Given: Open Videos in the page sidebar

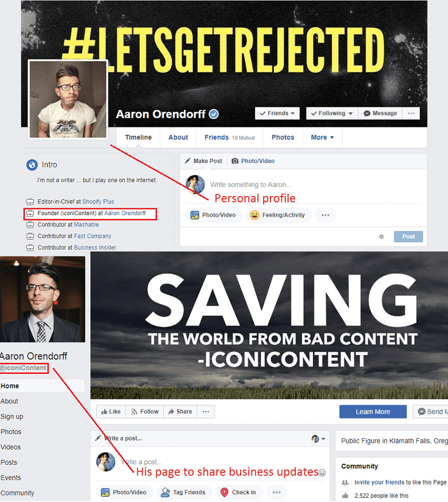Looking at the screenshot, I should tap(11, 447).
